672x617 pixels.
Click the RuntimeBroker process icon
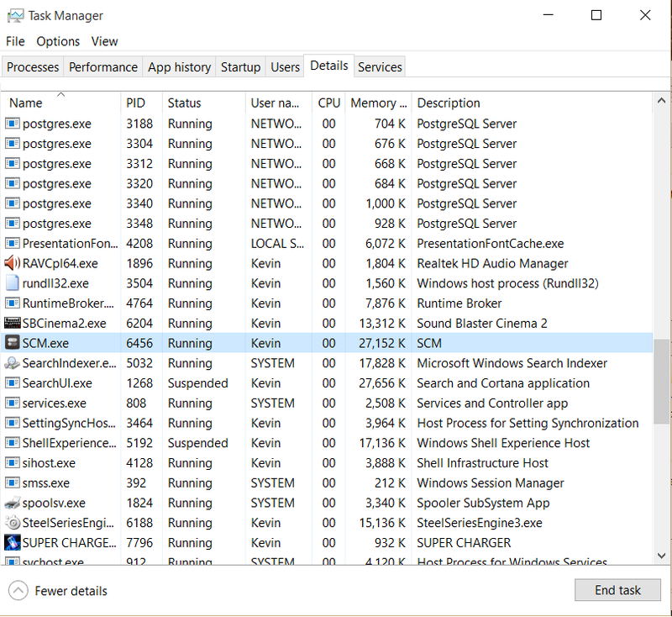[12, 303]
